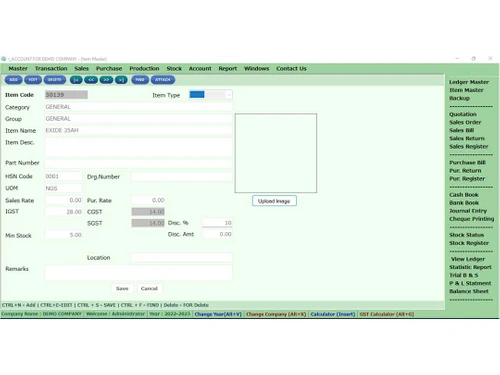Open Sales Order from side panel

pyautogui.click(x=465, y=122)
